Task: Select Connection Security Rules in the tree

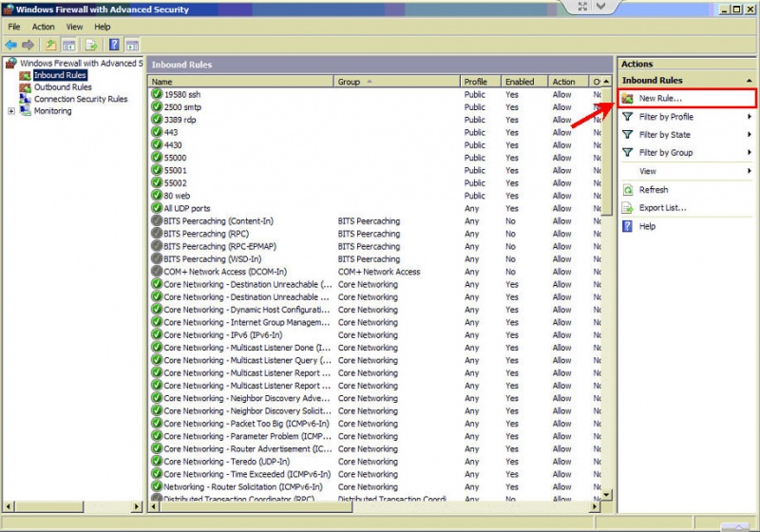Action: (x=81, y=99)
